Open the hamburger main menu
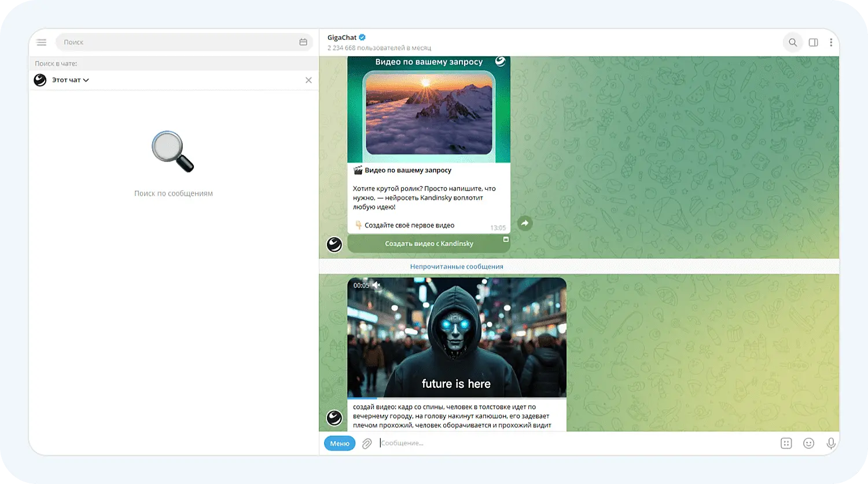The image size is (868, 484). (41, 42)
